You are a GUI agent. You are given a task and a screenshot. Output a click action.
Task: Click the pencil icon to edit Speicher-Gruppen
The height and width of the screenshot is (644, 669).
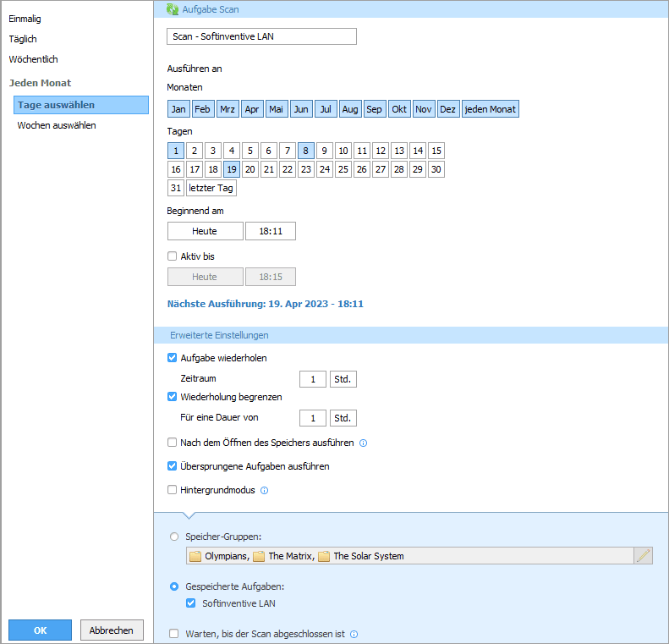point(644,556)
